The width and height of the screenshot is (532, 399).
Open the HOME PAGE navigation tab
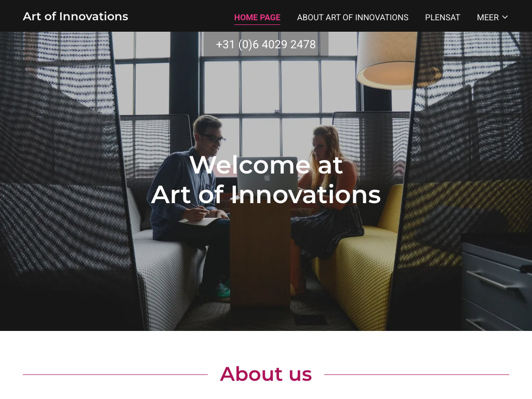(x=257, y=17)
